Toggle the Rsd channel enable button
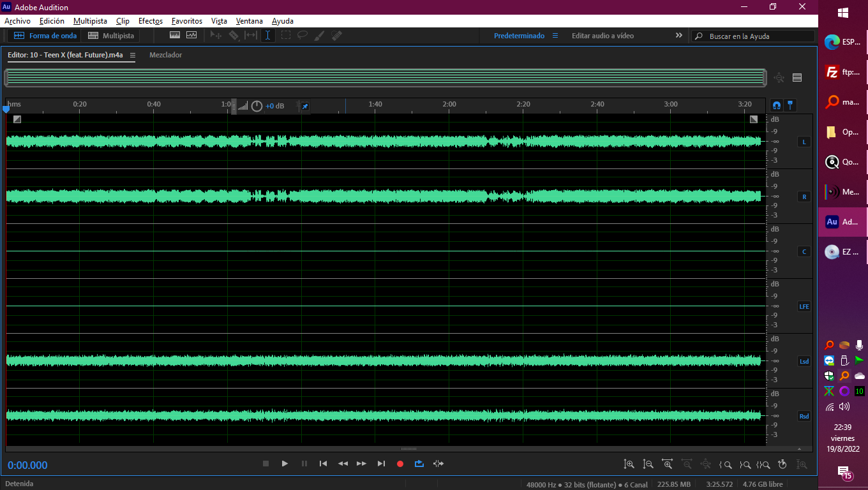 (x=804, y=416)
